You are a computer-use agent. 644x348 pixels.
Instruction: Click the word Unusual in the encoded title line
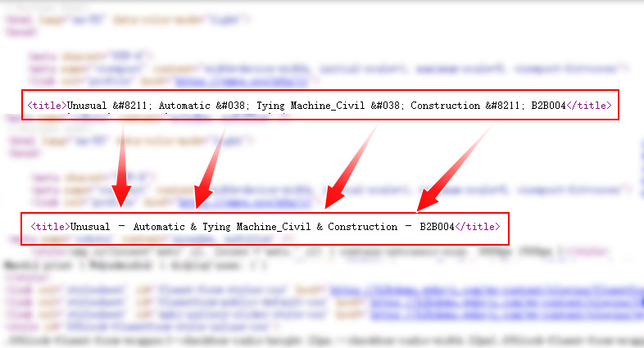(x=88, y=106)
